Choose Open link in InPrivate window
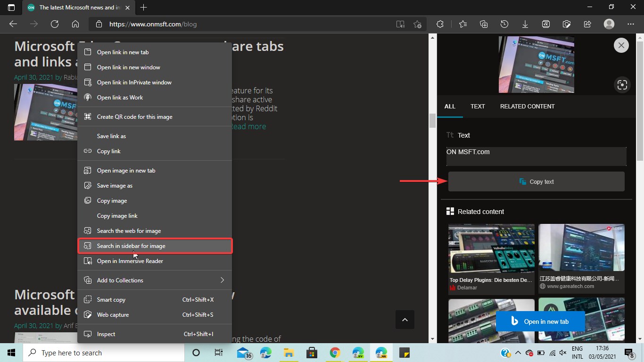Image resolution: width=644 pixels, height=362 pixels. (x=155, y=82)
